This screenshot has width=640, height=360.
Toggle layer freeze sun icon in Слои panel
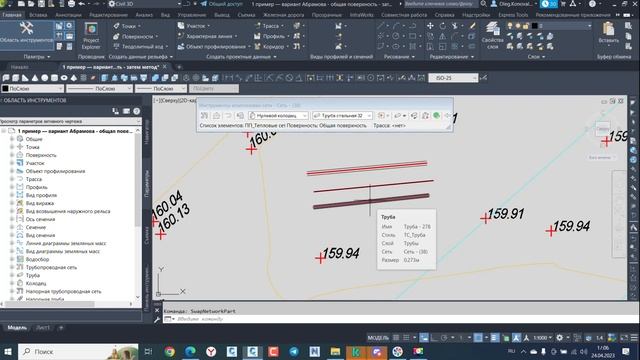pos(518,26)
